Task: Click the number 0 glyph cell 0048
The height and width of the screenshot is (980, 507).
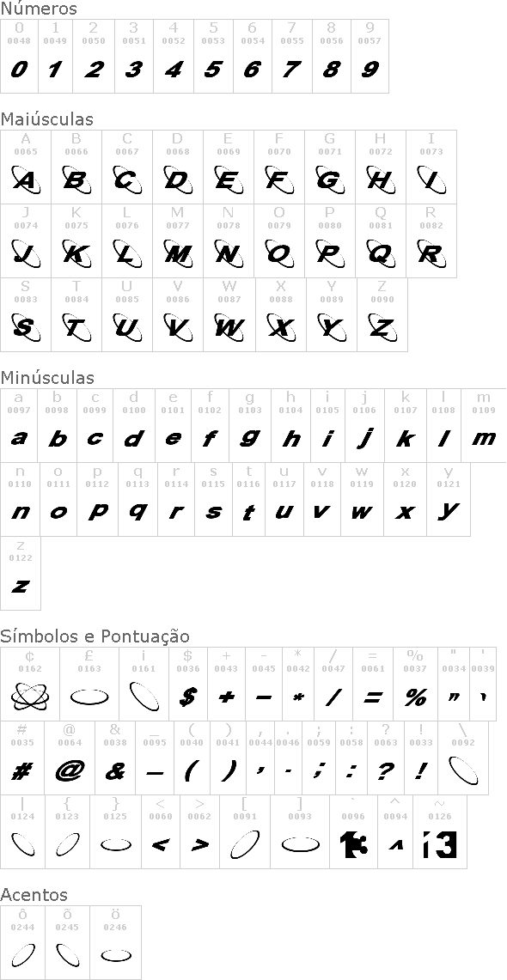Action: point(20,56)
